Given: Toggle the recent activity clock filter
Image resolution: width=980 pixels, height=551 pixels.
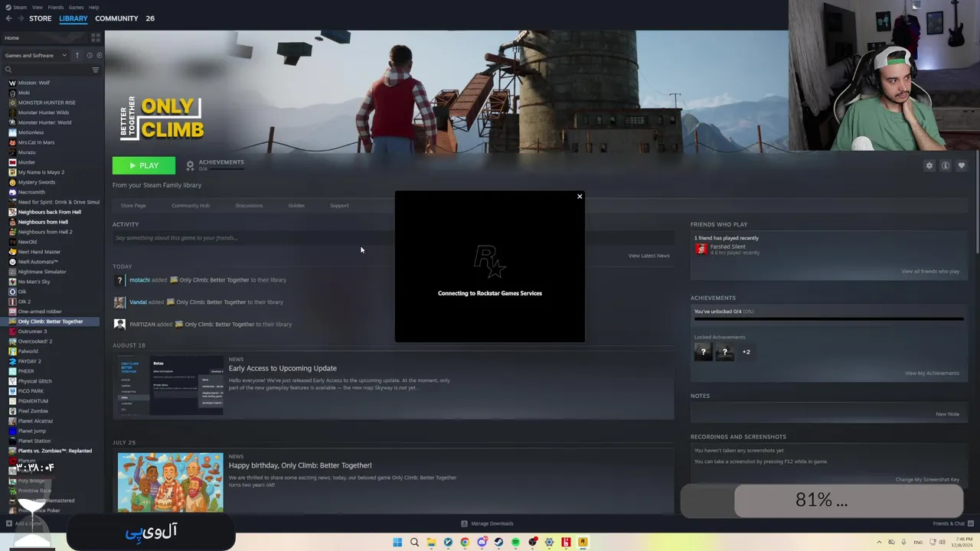Looking at the screenshot, I should click(x=90, y=55).
